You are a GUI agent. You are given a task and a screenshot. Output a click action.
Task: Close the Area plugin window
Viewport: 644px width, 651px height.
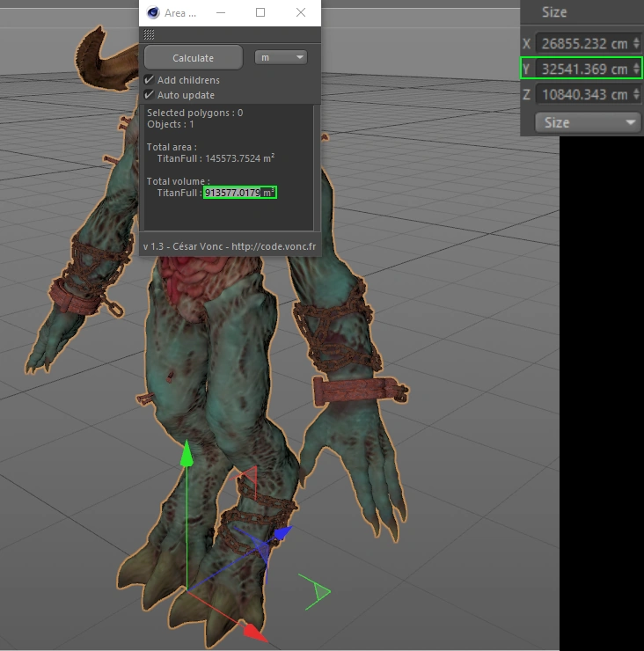tap(301, 13)
